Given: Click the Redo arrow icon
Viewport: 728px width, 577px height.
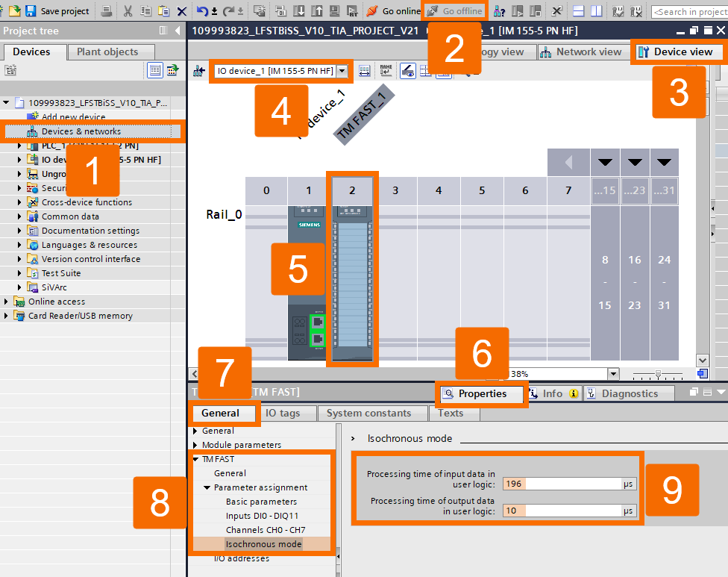Looking at the screenshot, I should [228, 10].
